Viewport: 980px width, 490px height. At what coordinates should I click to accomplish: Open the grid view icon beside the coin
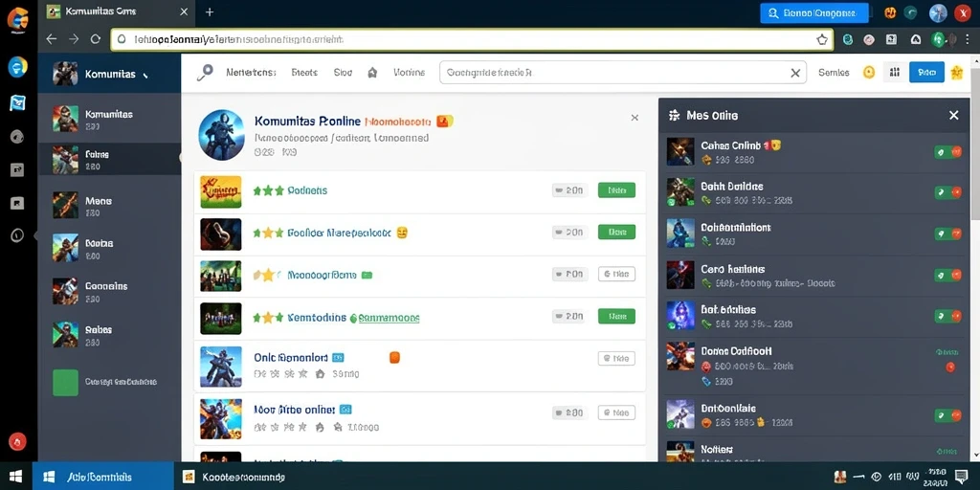(895, 73)
